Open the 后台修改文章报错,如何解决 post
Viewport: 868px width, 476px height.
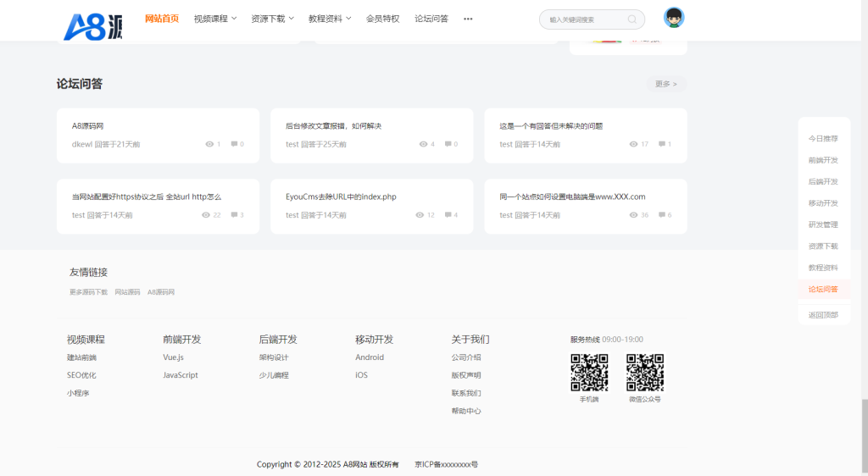pyautogui.click(x=333, y=126)
